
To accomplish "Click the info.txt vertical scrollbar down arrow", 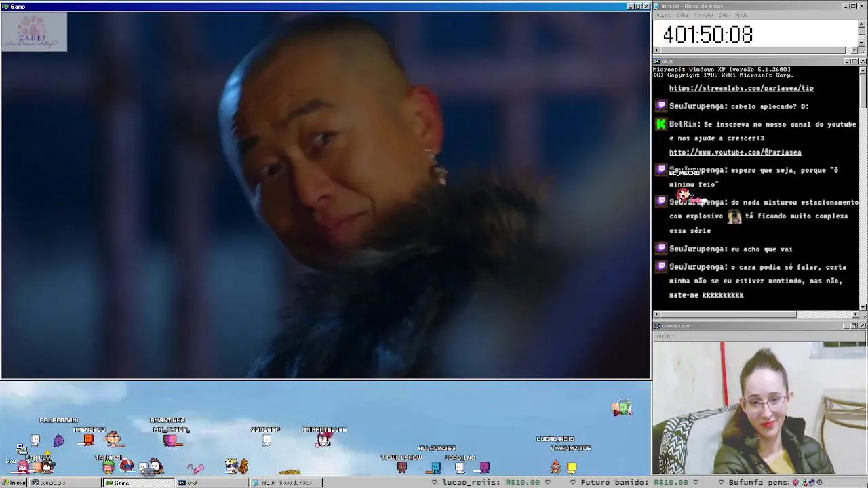I will point(862,43).
